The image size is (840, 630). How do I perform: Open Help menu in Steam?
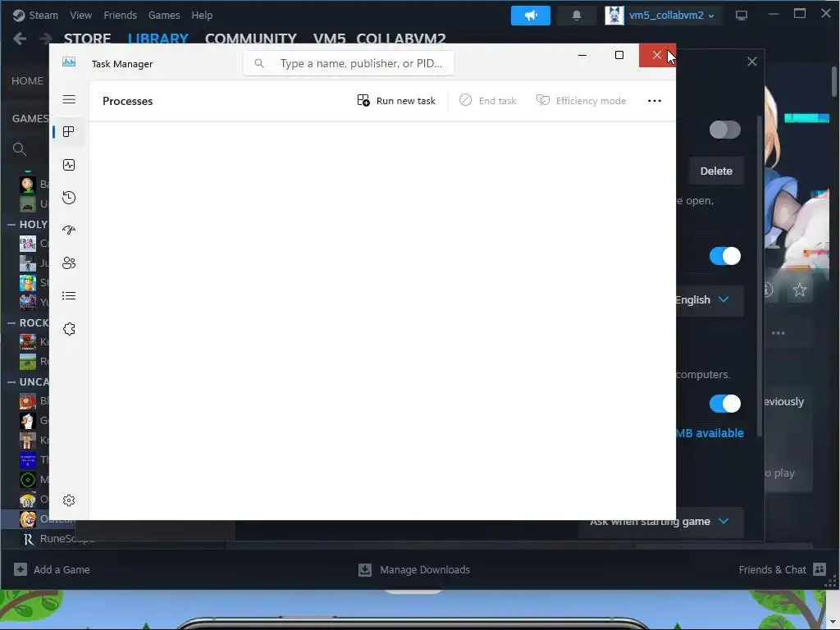[202, 15]
